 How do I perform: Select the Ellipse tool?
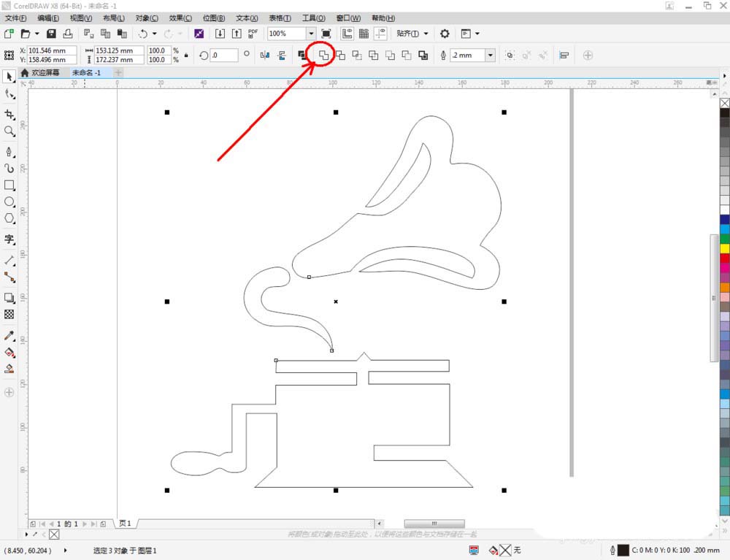click(9, 202)
